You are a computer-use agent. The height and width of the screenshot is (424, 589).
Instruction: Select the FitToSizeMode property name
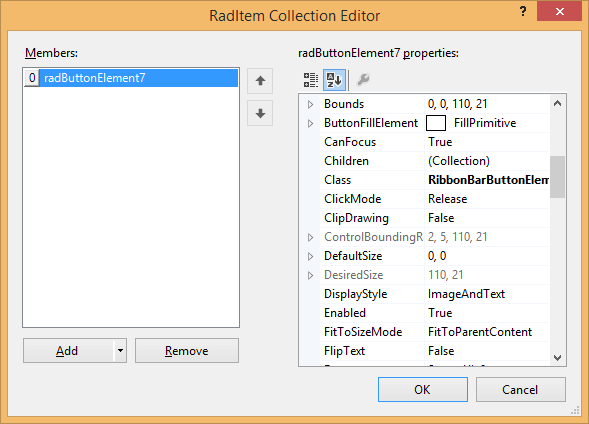click(363, 332)
